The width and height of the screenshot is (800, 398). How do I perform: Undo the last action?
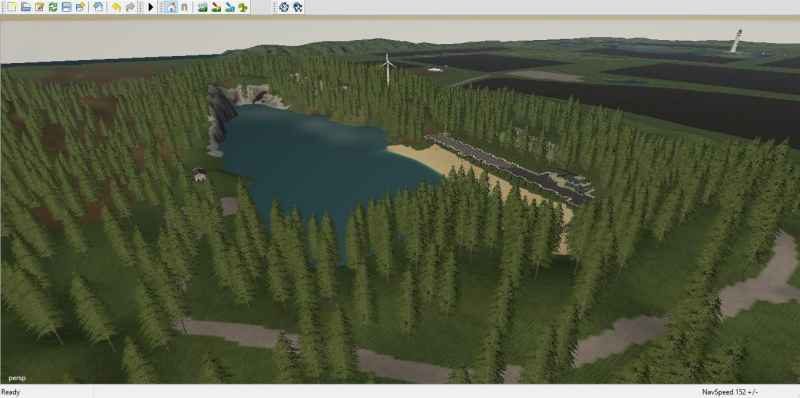tap(116, 7)
